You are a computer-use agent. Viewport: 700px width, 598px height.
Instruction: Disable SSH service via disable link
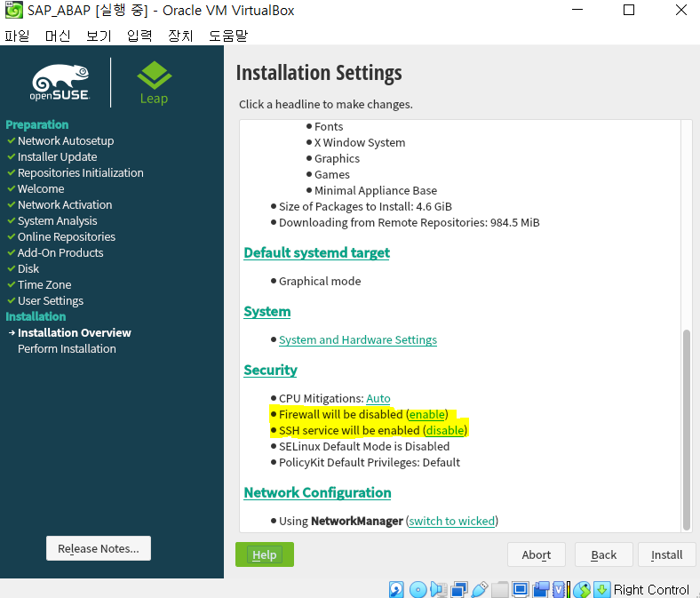[x=445, y=431]
